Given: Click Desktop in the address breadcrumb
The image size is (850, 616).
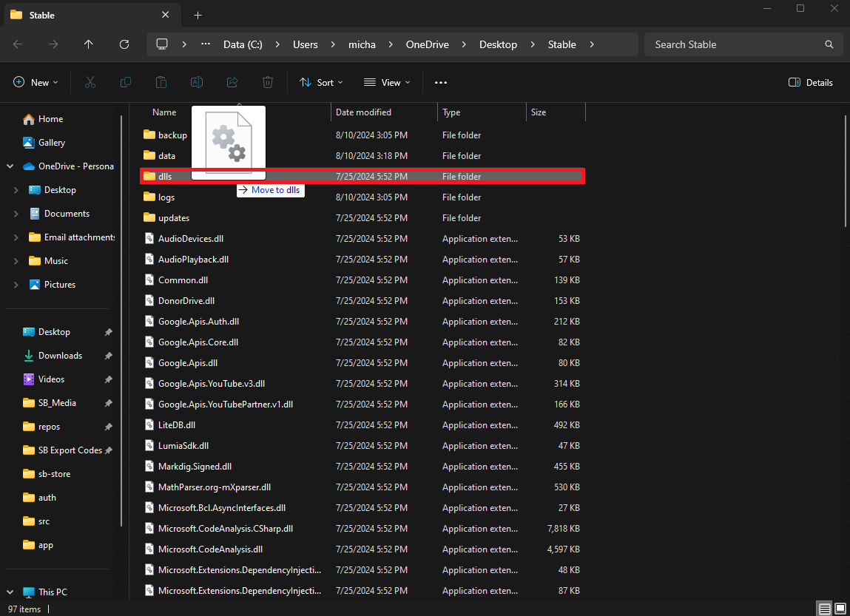Looking at the screenshot, I should [x=498, y=44].
